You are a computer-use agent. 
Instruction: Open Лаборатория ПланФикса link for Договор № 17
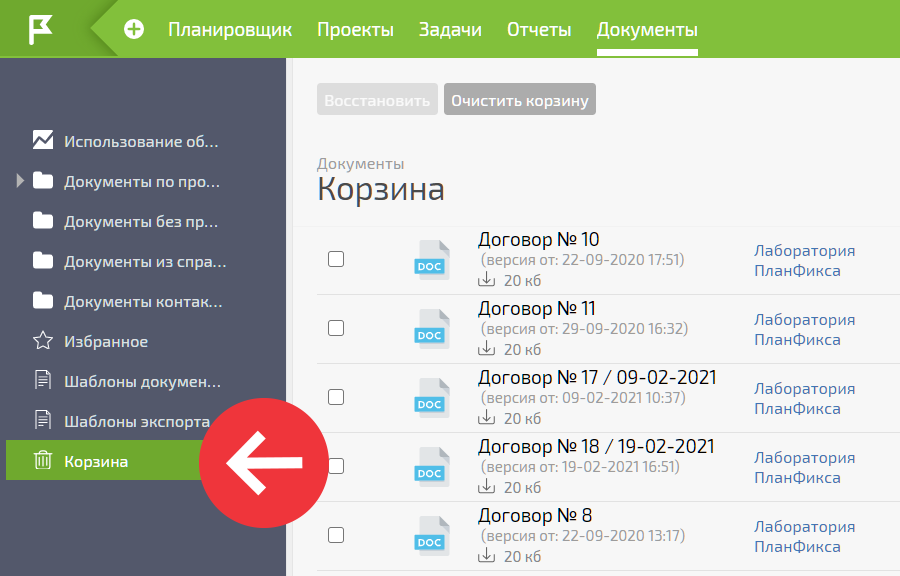pos(804,398)
